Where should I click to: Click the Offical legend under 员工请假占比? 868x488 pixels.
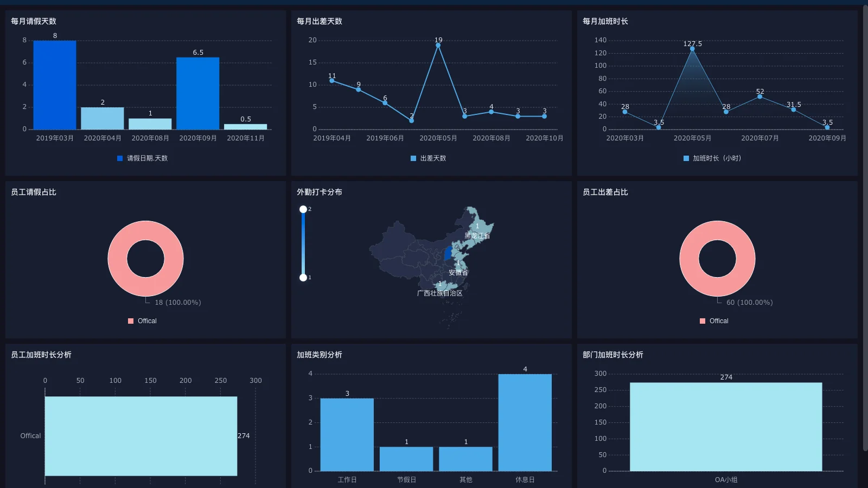click(x=142, y=321)
